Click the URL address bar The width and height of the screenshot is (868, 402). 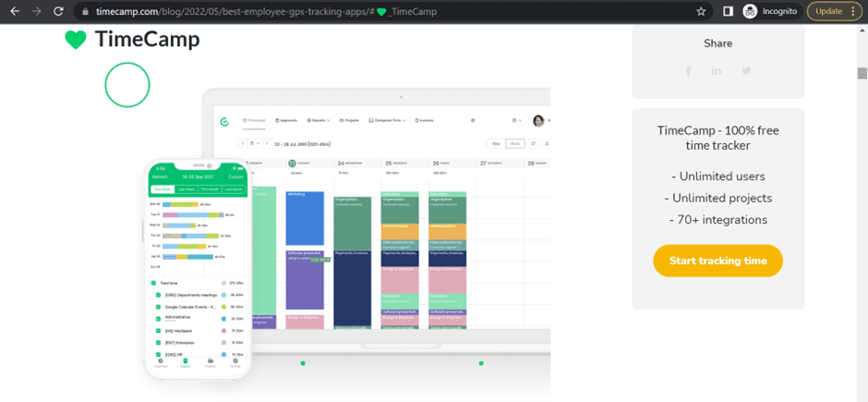(369, 11)
